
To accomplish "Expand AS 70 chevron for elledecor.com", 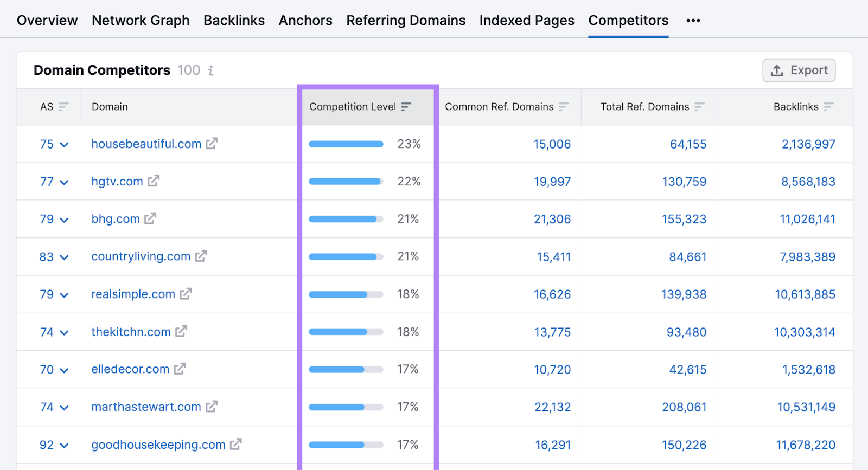I will point(64,370).
